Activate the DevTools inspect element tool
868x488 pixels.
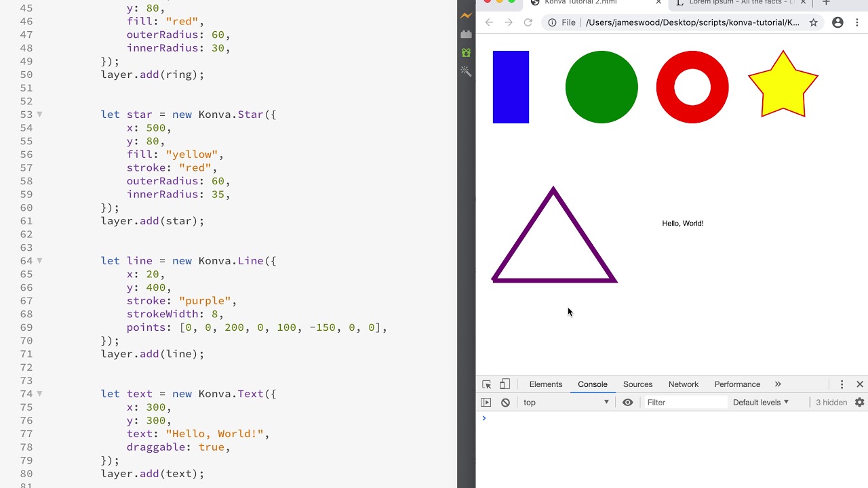(x=487, y=384)
